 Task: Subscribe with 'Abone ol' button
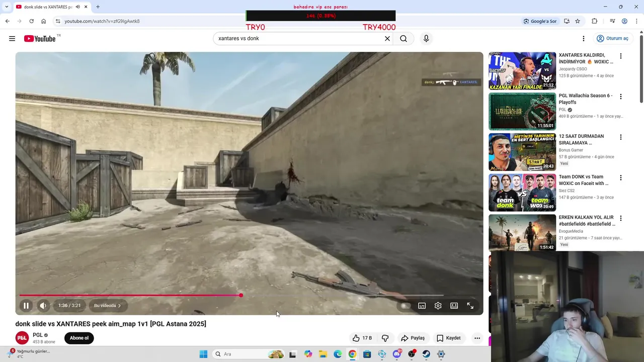pyautogui.click(x=79, y=338)
